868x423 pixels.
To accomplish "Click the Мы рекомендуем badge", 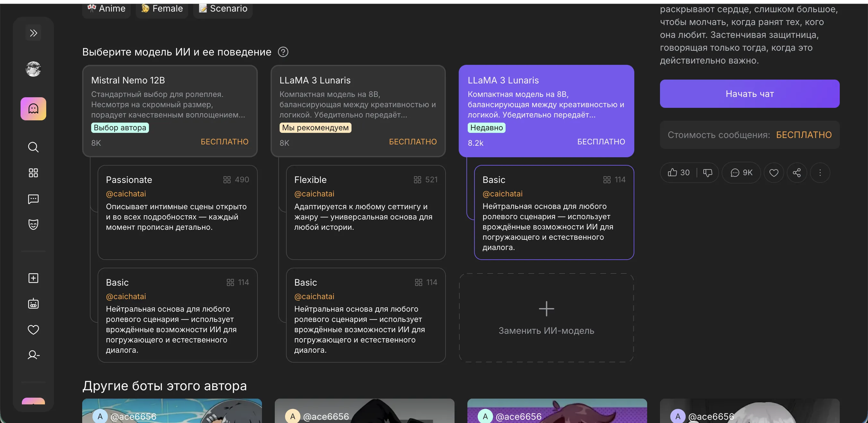I will click(316, 128).
